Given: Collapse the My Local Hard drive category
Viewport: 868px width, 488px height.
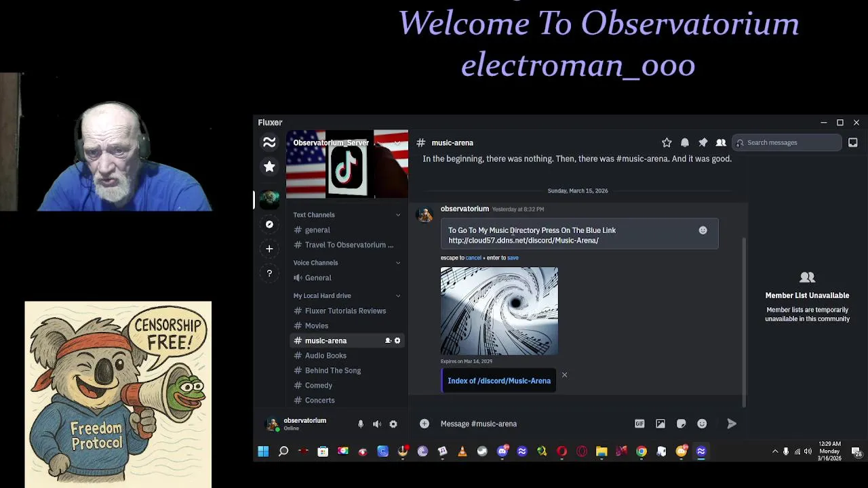Looking at the screenshot, I should [x=346, y=296].
